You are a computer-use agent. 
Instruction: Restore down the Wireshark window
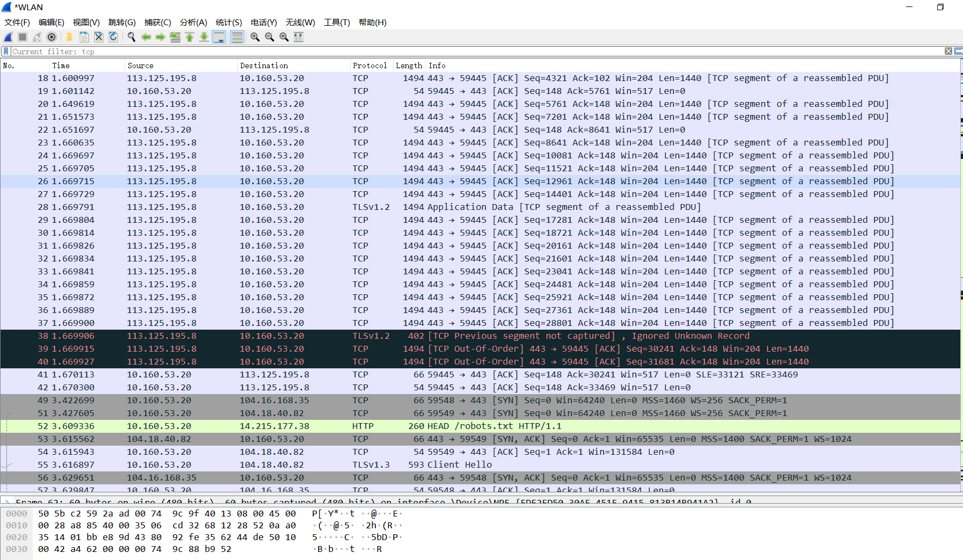940,7
